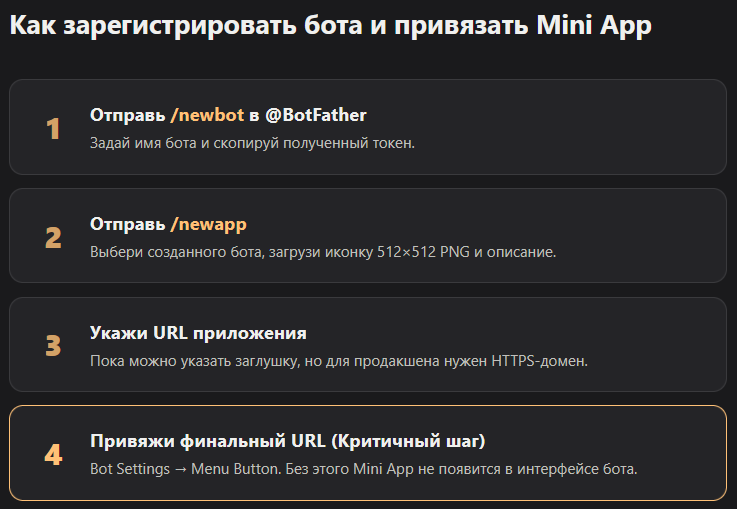The width and height of the screenshot is (737, 509).
Task: Select step title 'Укажи URL приложения'
Action: tap(198, 333)
